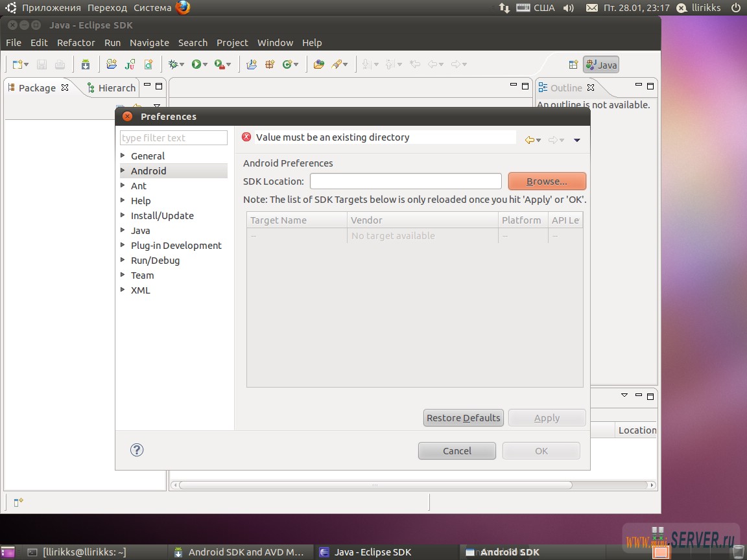The image size is (747, 560).
Task: Click the New wizard toolbar icon
Action: click(x=18, y=64)
